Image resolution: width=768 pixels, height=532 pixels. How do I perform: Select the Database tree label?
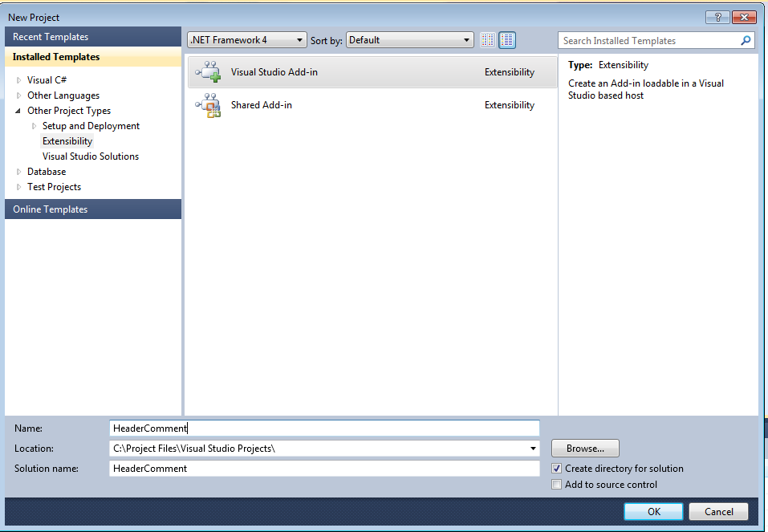pyautogui.click(x=47, y=172)
